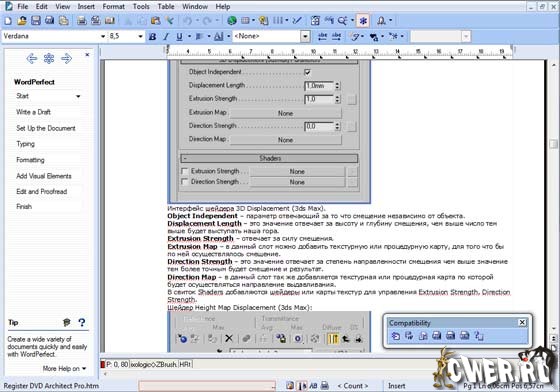Open PerfectExpert home snowflake icon

pos(49,59)
